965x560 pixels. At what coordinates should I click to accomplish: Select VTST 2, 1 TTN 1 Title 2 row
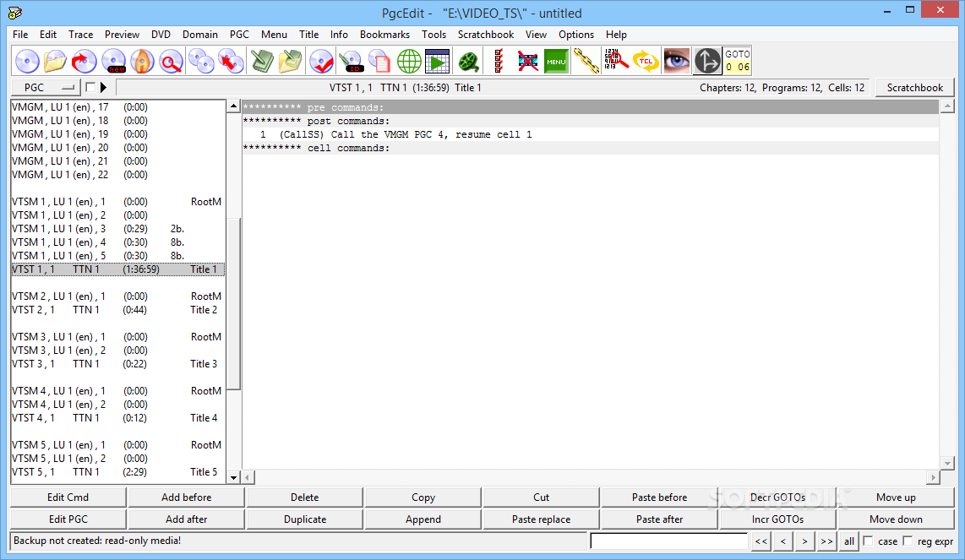118,309
